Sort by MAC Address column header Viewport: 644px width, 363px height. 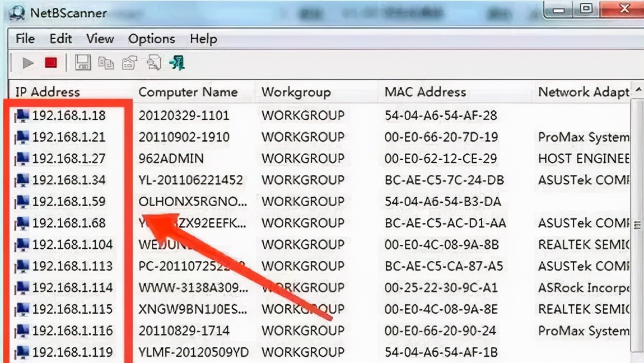pos(425,92)
